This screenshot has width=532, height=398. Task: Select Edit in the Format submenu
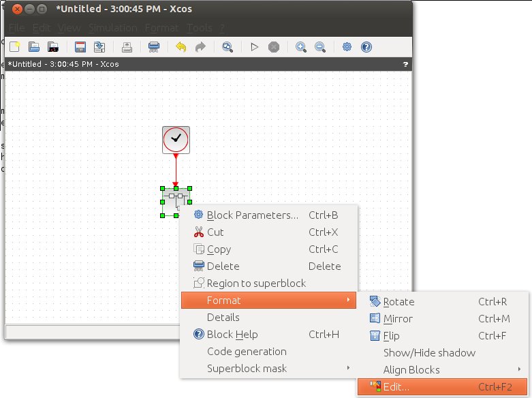(396, 387)
